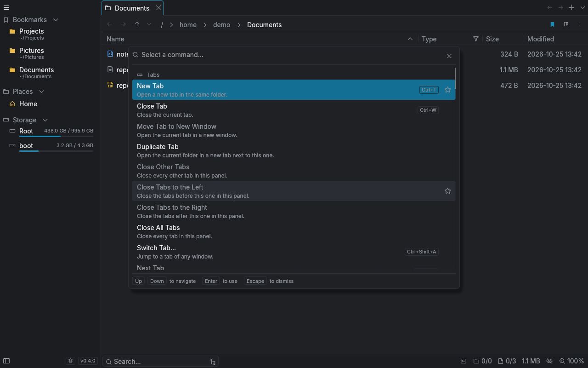
Task: Toggle the sidebar panel in the bottom-left corner
Action: tap(6, 361)
